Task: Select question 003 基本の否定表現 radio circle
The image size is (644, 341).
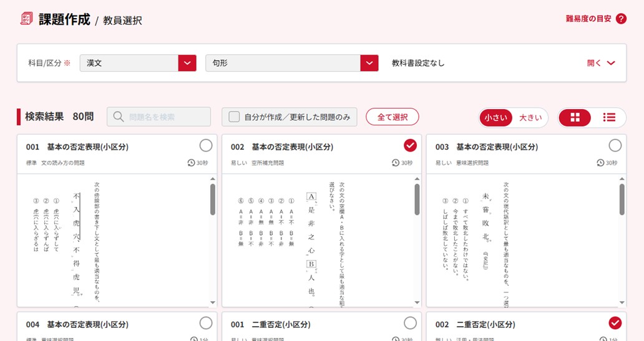Action: click(x=615, y=145)
